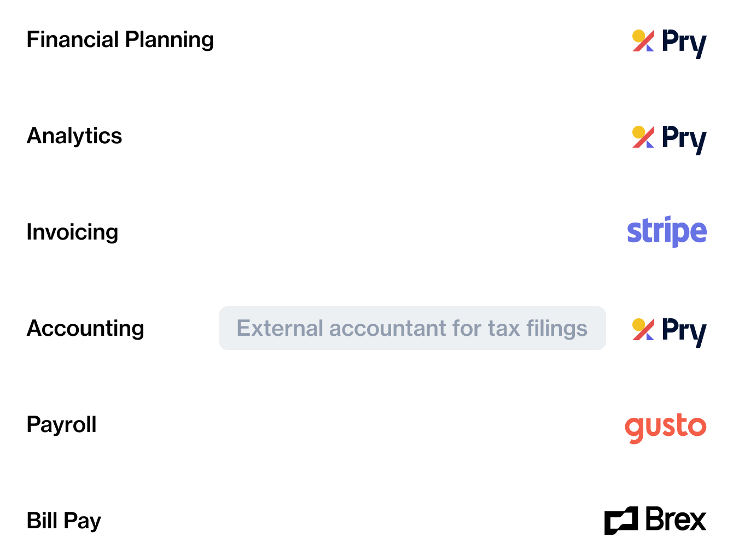Viewport: 733px width, 560px height.
Task: Click the Pry wordmark in the Accounting row
Action: (x=684, y=331)
